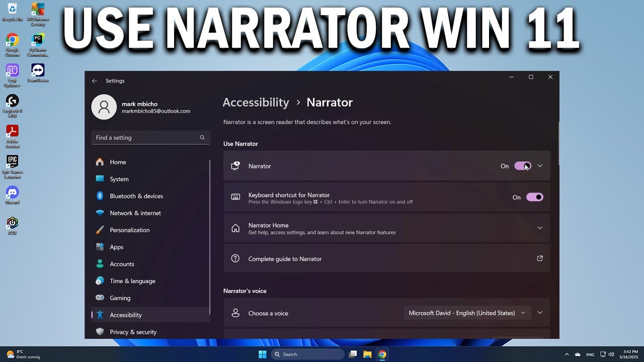Open external link icon for Complete guide
The height and width of the screenshot is (362, 644).
tap(540, 258)
